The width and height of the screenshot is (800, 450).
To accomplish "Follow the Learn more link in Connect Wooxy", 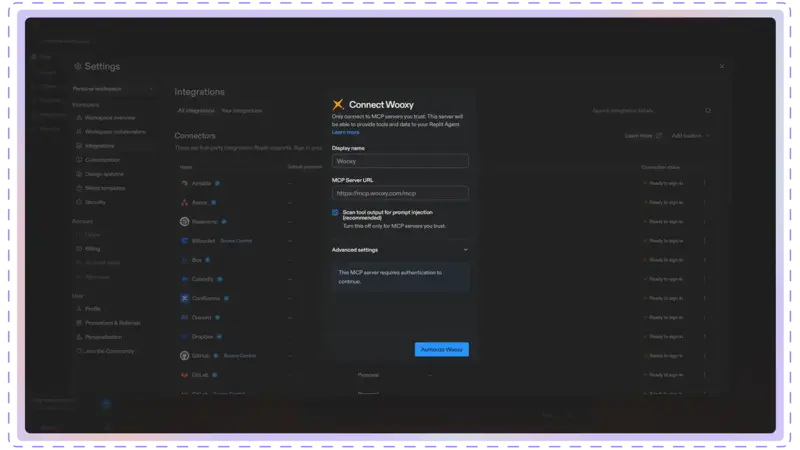I will [345, 132].
